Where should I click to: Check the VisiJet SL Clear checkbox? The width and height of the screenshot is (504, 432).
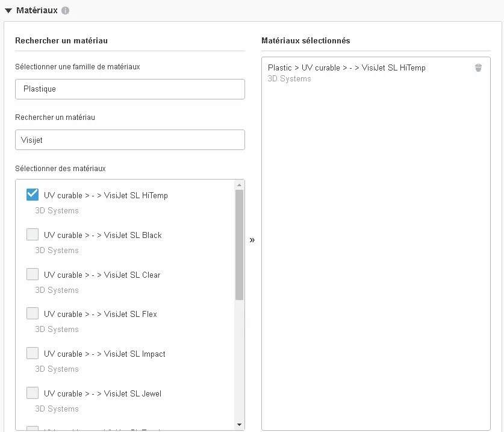pos(33,274)
